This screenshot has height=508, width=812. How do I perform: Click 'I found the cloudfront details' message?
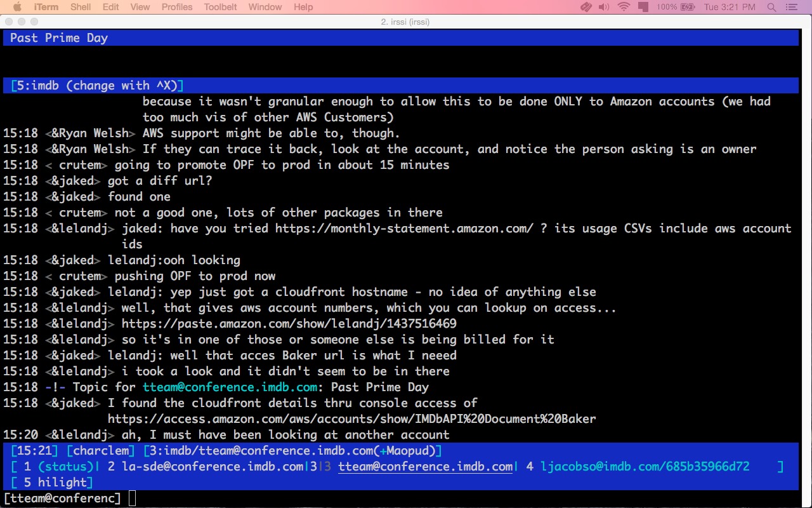292,403
